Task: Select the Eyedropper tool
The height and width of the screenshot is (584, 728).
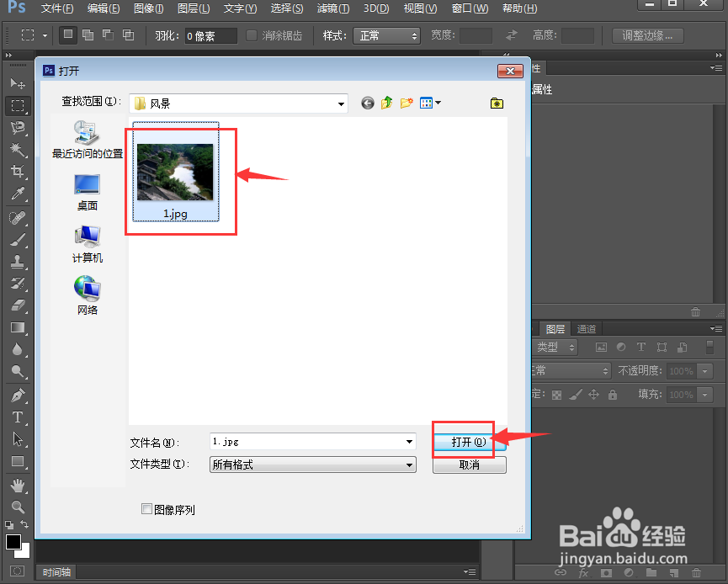Action: tap(18, 194)
